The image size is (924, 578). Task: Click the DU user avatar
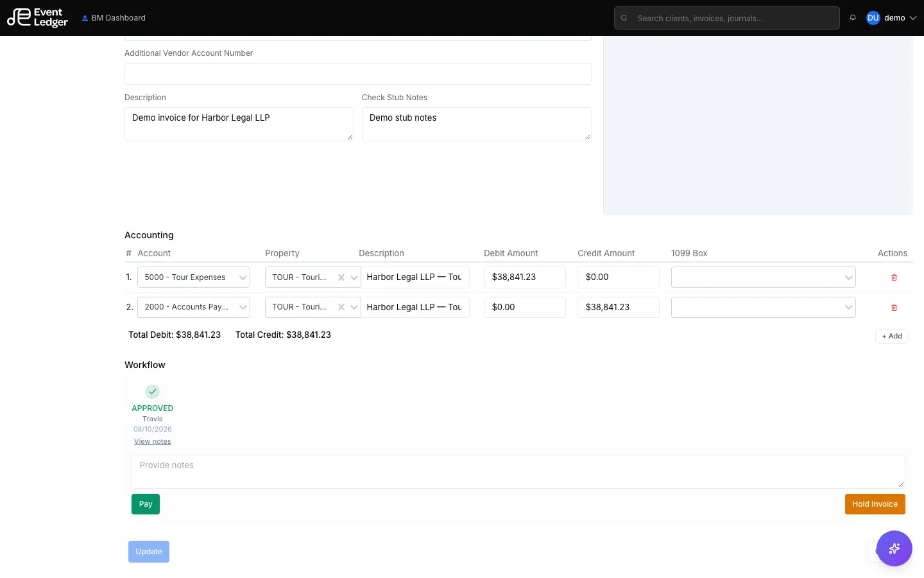[x=873, y=18]
